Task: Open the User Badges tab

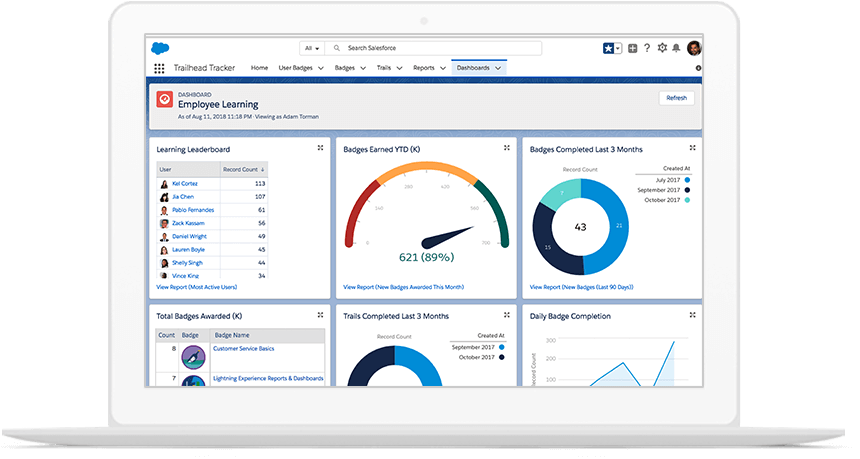Action: (x=296, y=68)
